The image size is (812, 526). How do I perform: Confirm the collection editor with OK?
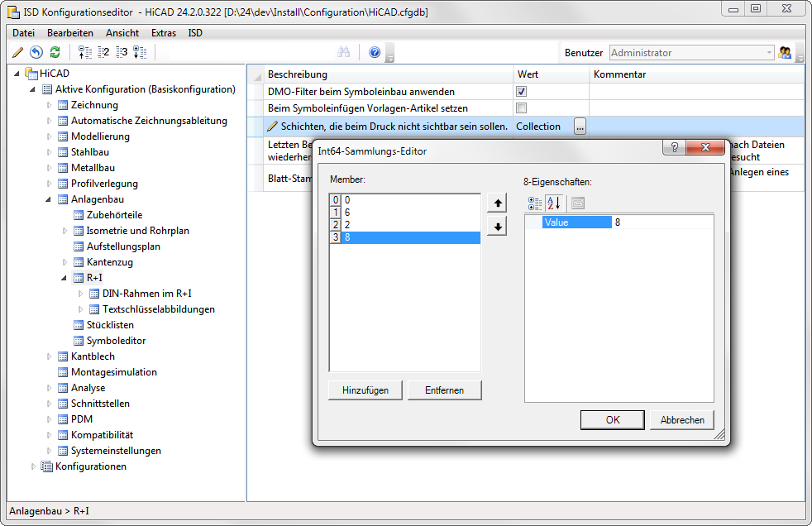(613, 420)
